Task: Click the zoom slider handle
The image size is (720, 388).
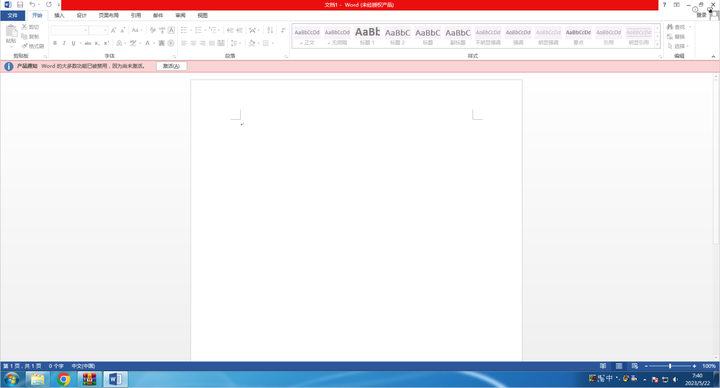Action: point(670,366)
